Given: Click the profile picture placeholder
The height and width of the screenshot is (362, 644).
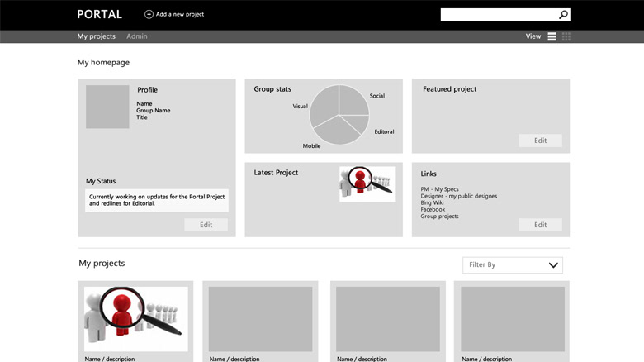Looking at the screenshot, I should tap(107, 107).
